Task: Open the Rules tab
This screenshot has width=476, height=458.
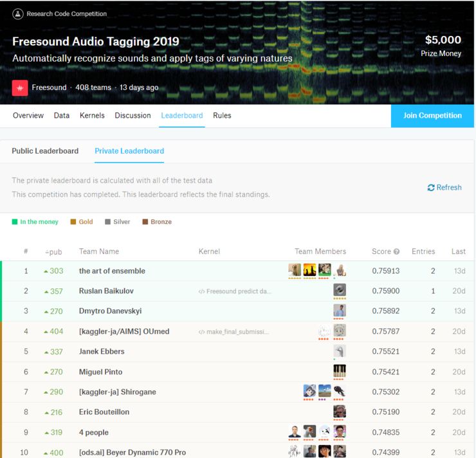Action: (x=222, y=115)
